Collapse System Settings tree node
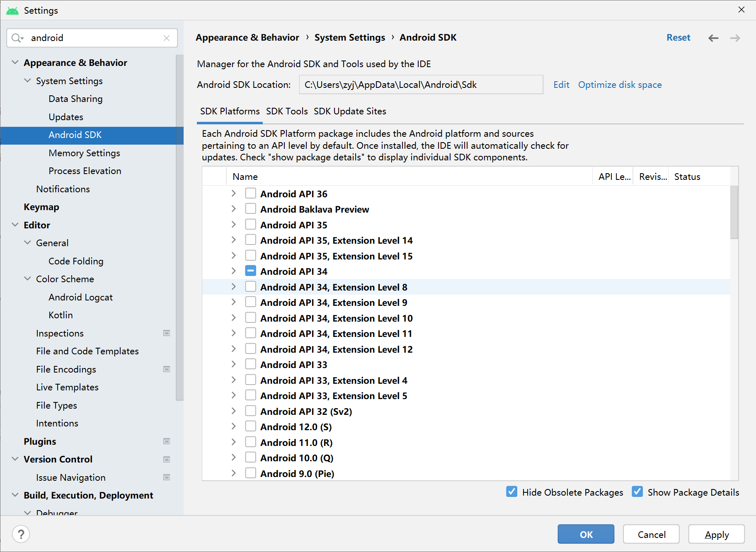This screenshot has height=552, width=756. pos(27,81)
